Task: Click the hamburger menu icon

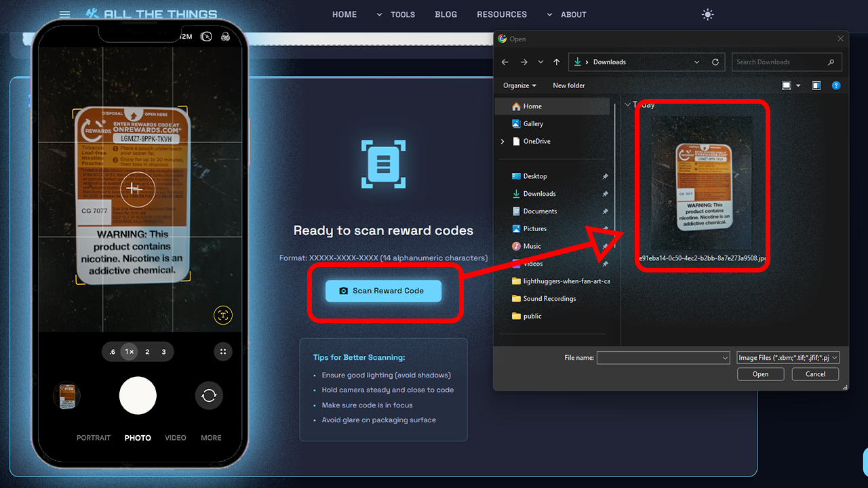Action: 64,14
